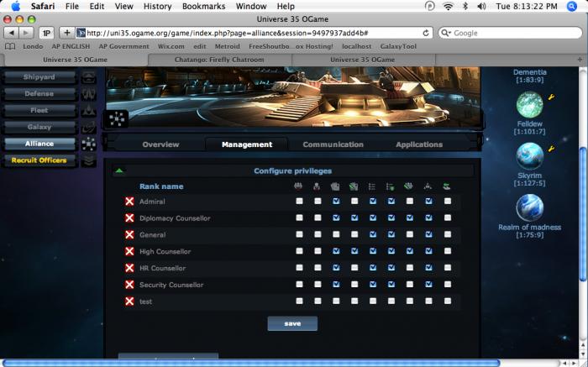Open the Shipyard menu button
588x367 pixels.
coord(39,77)
